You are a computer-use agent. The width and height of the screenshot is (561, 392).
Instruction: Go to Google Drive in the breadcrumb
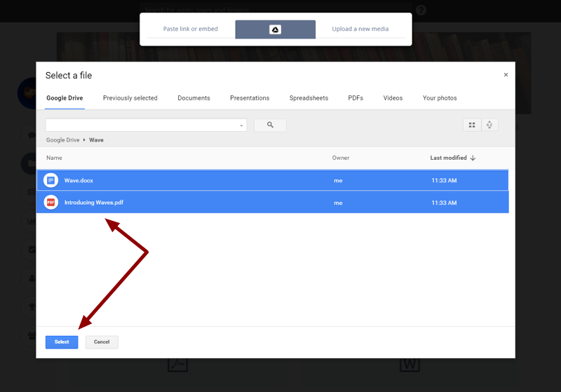[x=62, y=140]
